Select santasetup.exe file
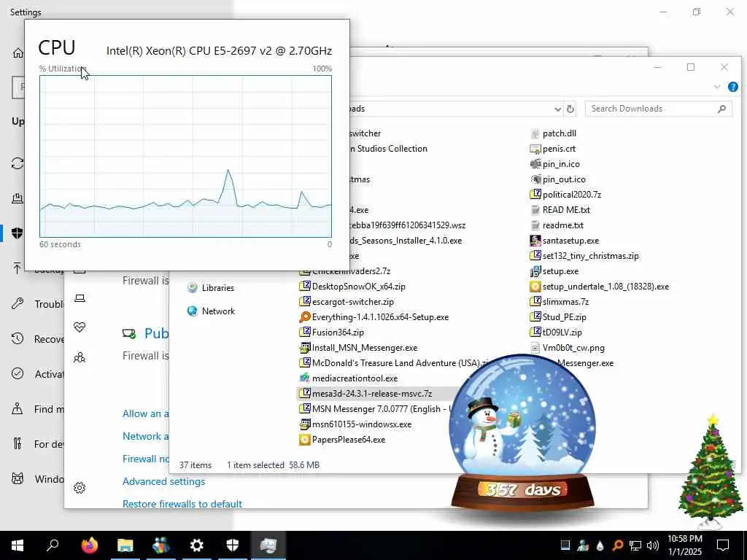The image size is (747, 560). click(565, 241)
